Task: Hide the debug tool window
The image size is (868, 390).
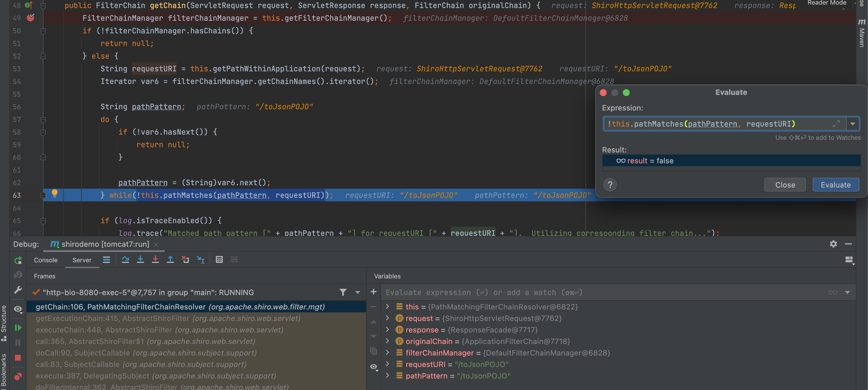Action: click(x=848, y=244)
